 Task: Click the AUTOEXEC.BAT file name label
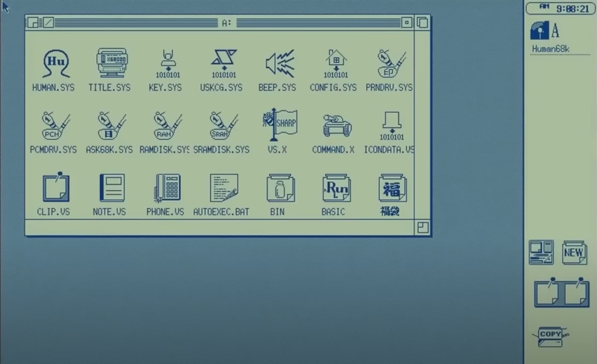pos(221,212)
